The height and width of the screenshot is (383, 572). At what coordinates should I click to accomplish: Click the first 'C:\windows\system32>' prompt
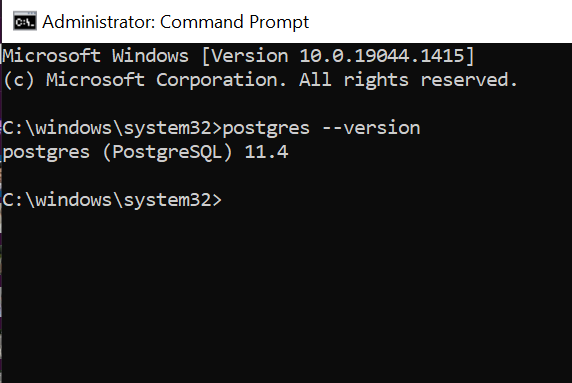(x=112, y=128)
